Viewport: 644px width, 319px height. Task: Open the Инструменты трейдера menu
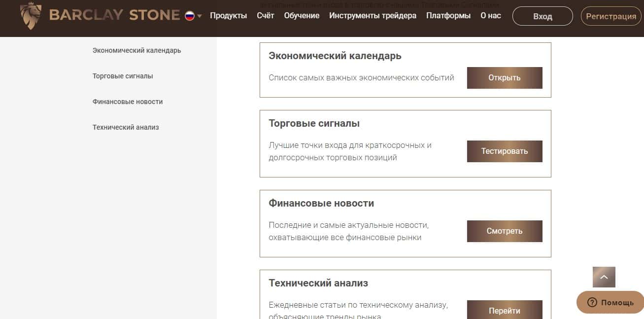[x=373, y=15]
